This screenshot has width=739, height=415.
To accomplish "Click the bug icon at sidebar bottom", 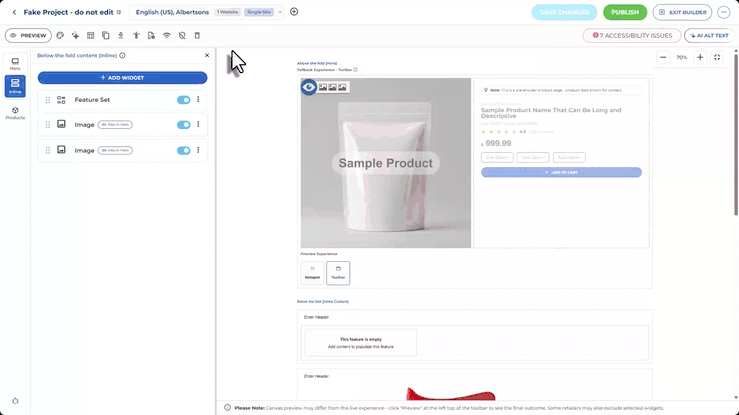I will [15, 401].
